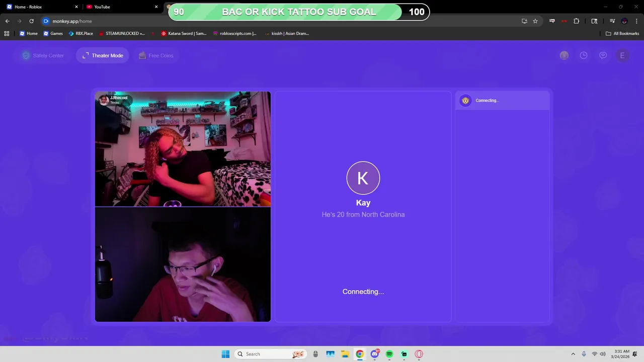The width and height of the screenshot is (644, 362).
Task: Open kisskh Asian Drama bookmark
Action: pos(287,33)
